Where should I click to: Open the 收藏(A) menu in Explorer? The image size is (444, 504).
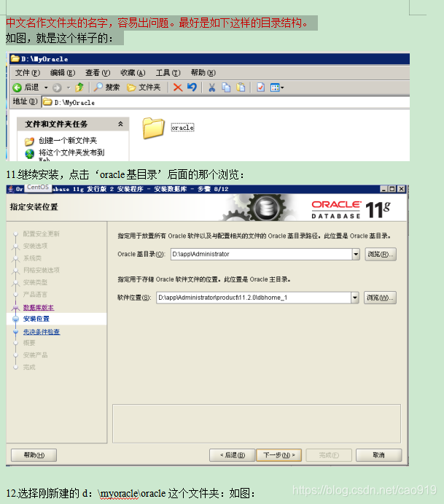pyautogui.click(x=133, y=73)
